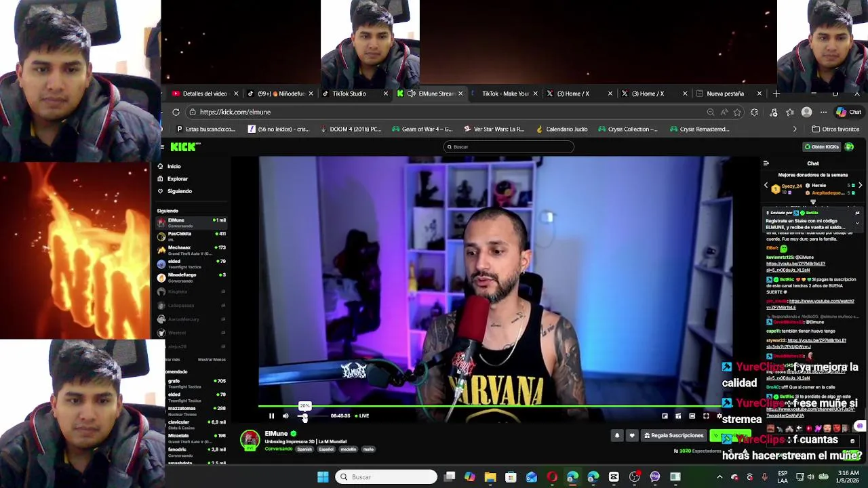Viewport: 868px width, 488px height.
Task: Open the clock showing 3:16 AM
Action: click(848, 477)
